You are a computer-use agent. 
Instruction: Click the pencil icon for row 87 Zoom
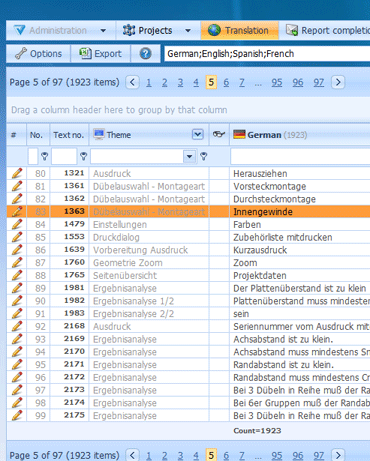(x=17, y=262)
